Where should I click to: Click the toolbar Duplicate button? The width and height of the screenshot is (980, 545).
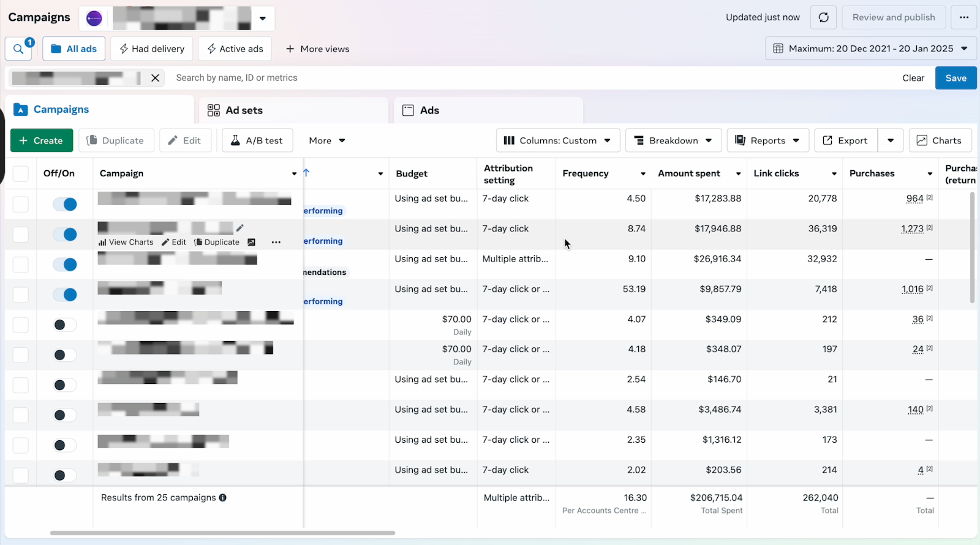115,140
